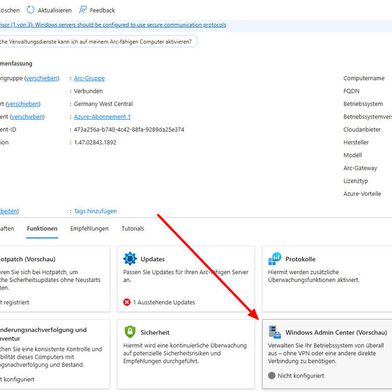Click the Lizenztyp label

click(x=356, y=181)
